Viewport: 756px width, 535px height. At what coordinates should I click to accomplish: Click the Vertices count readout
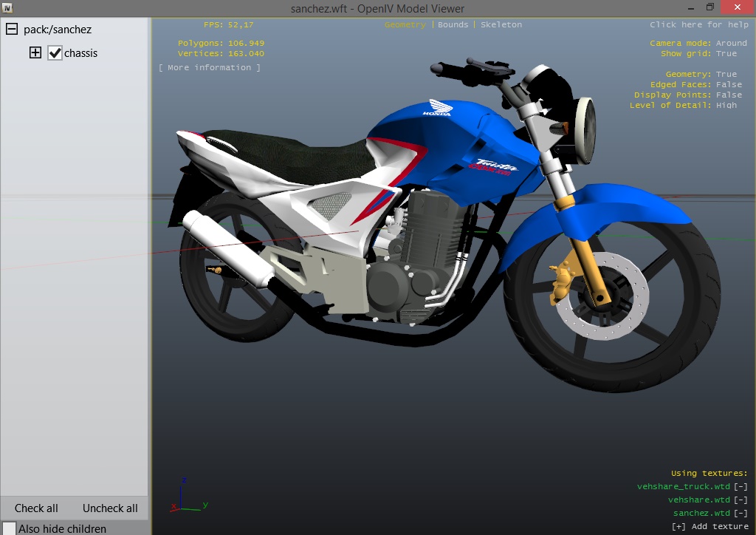click(221, 53)
